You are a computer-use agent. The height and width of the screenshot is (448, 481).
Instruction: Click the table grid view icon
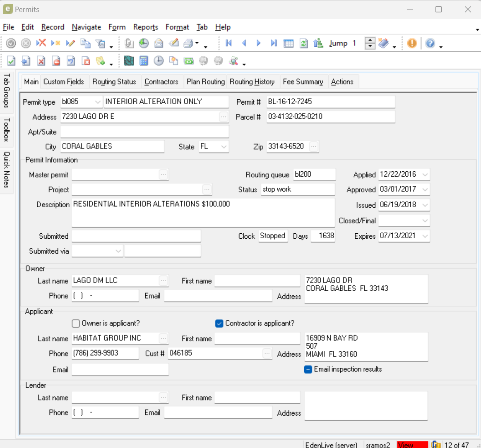289,43
